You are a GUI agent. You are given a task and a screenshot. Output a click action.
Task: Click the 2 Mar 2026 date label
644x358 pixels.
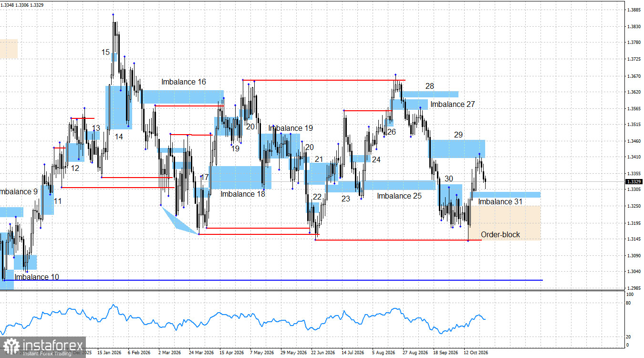[x=170, y=353]
